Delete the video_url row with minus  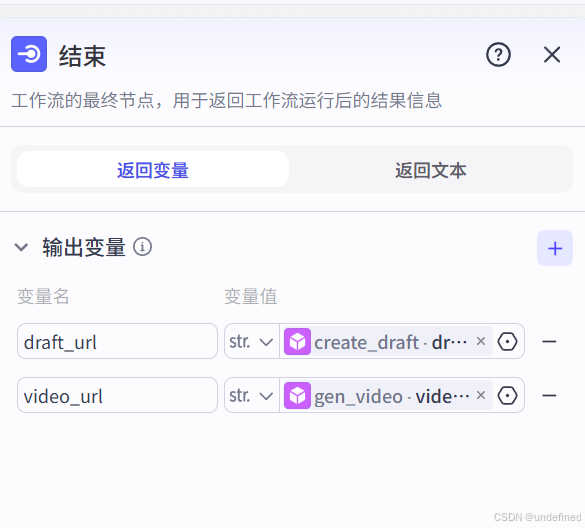(x=549, y=396)
